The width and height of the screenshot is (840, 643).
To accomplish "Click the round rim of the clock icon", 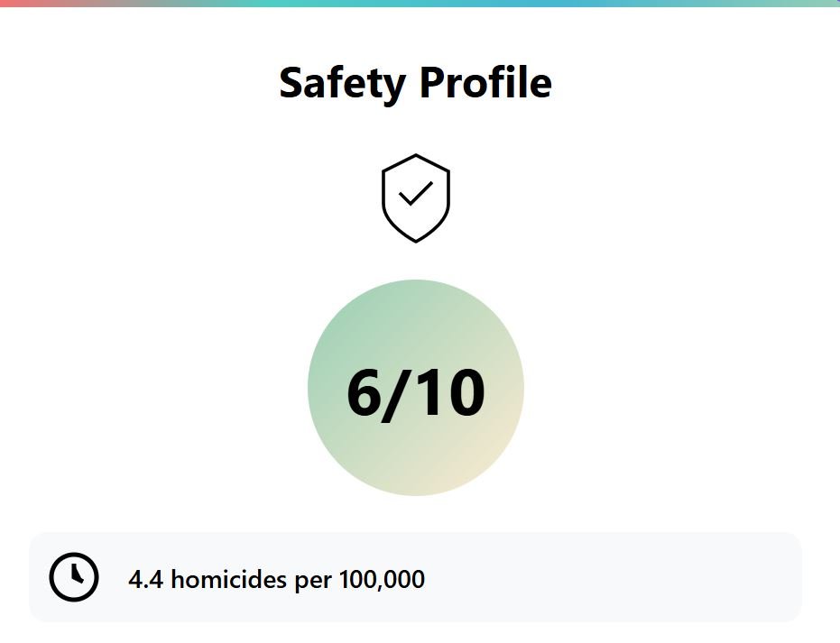I will click(74, 555).
